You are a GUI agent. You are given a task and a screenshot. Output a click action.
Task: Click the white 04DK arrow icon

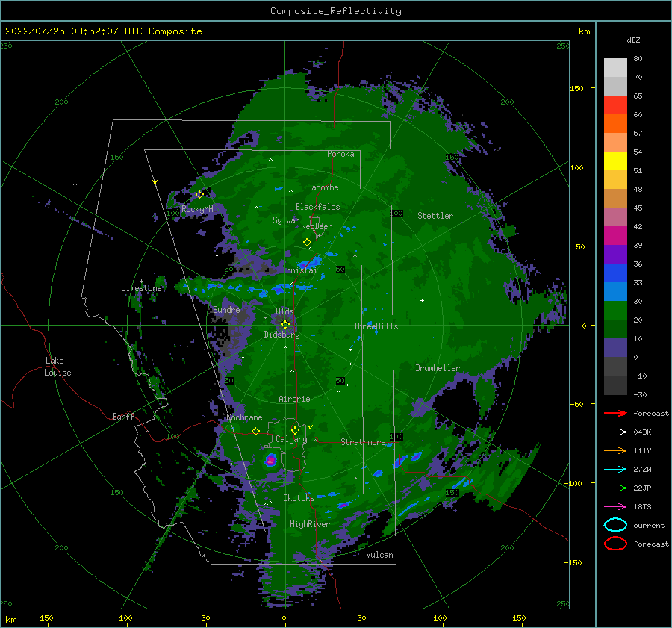(x=615, y=432)
